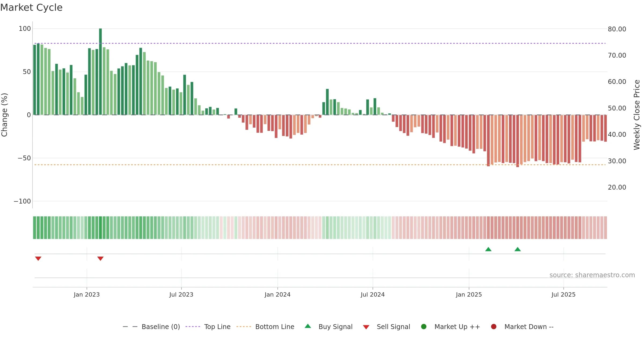Click the 100 tick on the left axis
The image size is (644, 362).
coord(25,29)
